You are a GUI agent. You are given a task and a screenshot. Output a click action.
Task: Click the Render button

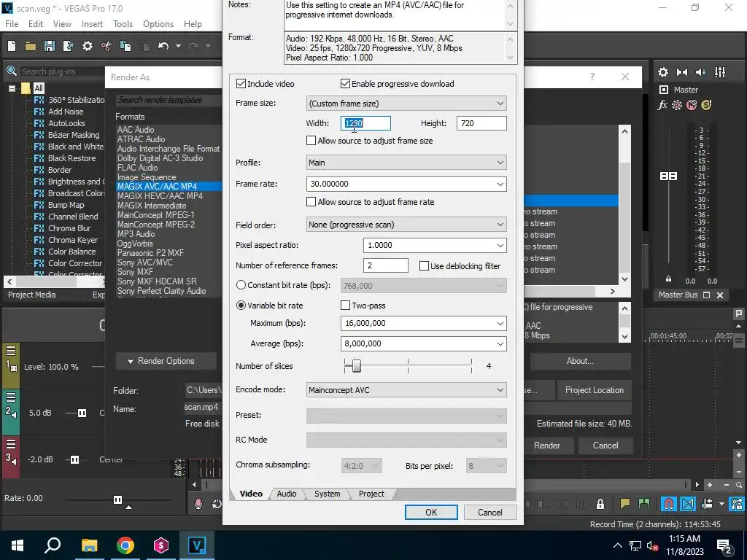[x=546, y=446]
